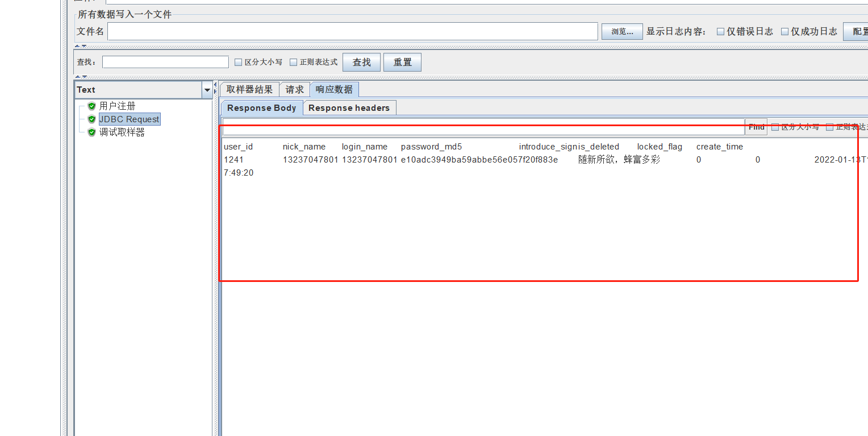This screenshot has height=436, width=868.
Task: Click the 查找 search button
Action: pos(362,63)
